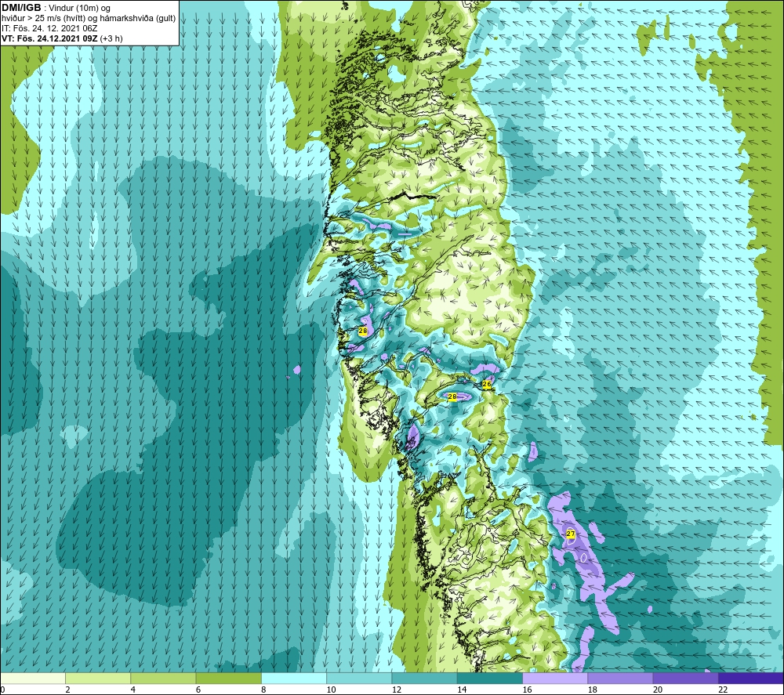This screenshot has width=784, height=695.
Task: Click the pale yellow 0–2 m/s legend swatch
Action: pos(33,678)
